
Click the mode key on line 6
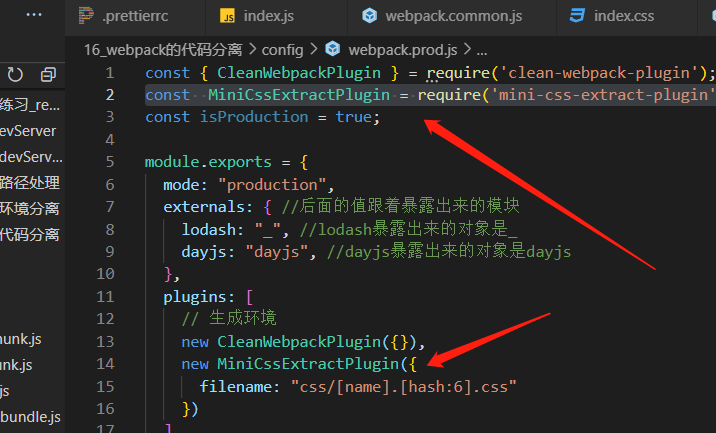181,185
